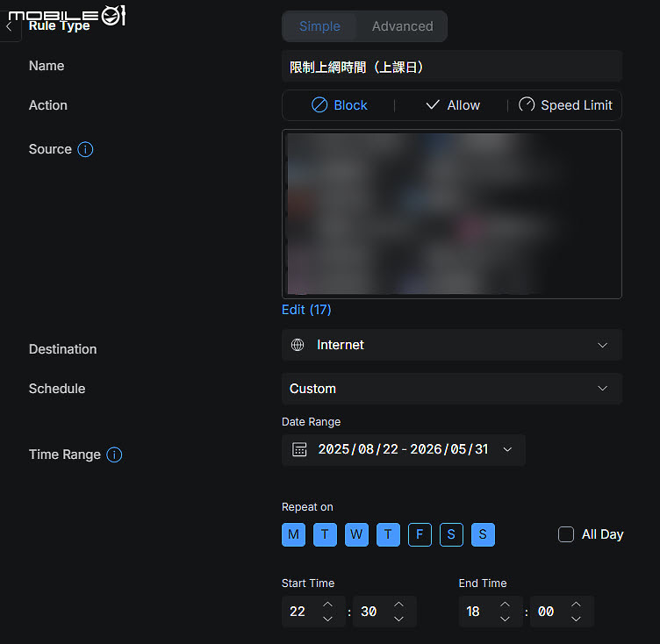The height and width of the screenshot is (644, 660).
Task: Increase the Start Time hour with the up arrow
Action: pyautogui.click(x=327, y=604)
